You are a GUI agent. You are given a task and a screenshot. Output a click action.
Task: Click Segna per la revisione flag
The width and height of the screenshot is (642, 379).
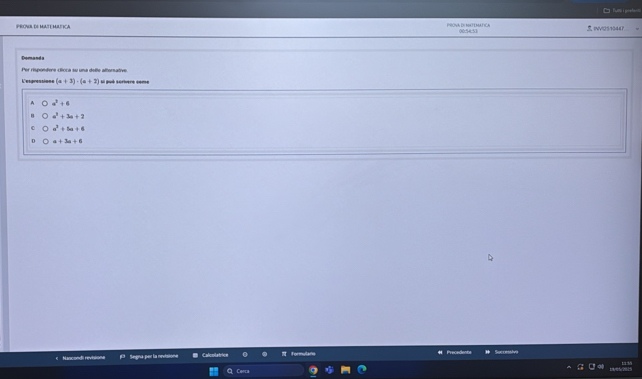(x=149, y=356)
